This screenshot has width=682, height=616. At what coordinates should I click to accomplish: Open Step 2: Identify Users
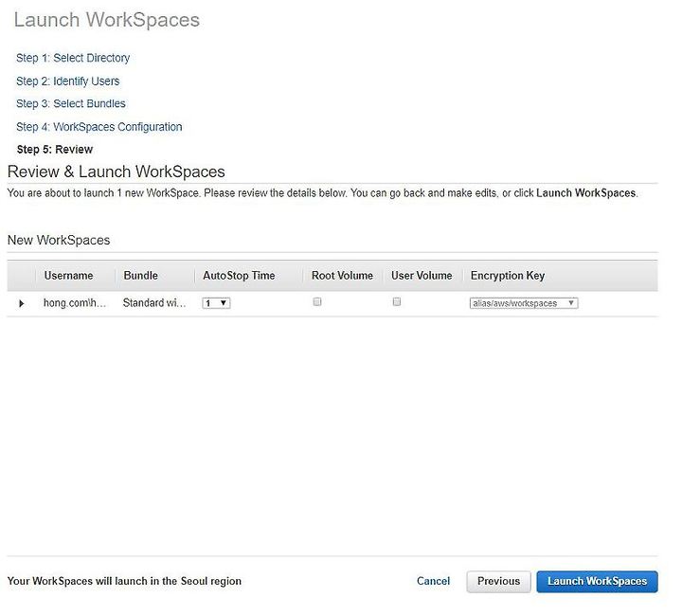(68, 82)
